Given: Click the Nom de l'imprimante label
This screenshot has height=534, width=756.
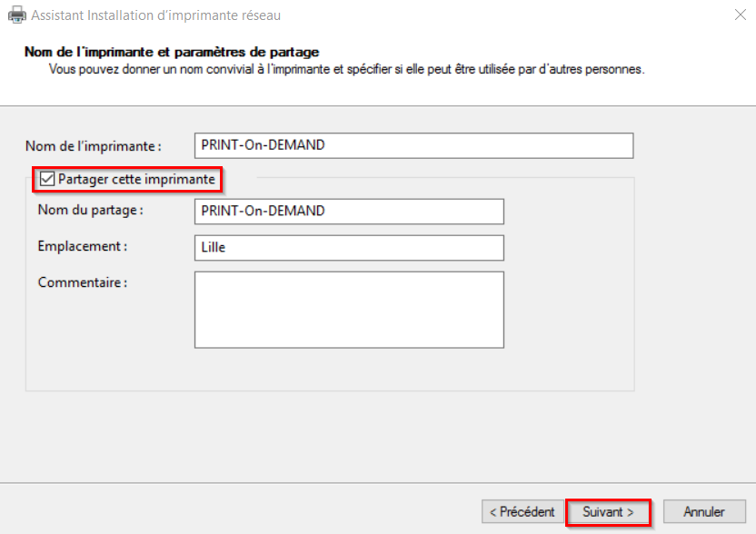Looking at the screenshot, I should point(93,146).
